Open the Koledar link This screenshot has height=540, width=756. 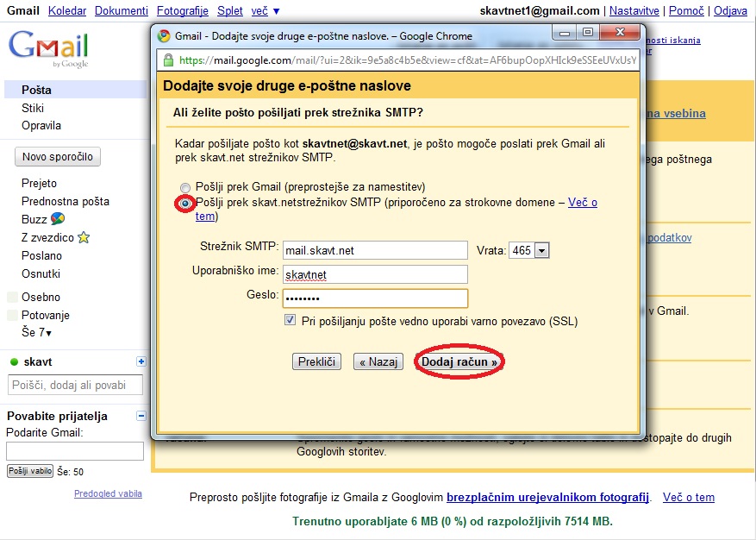tap(67, 10)
